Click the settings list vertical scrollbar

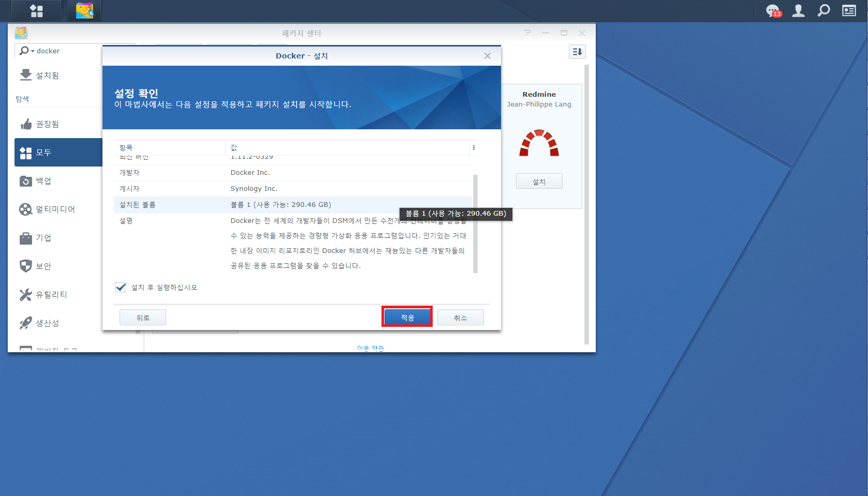(475, 223)
